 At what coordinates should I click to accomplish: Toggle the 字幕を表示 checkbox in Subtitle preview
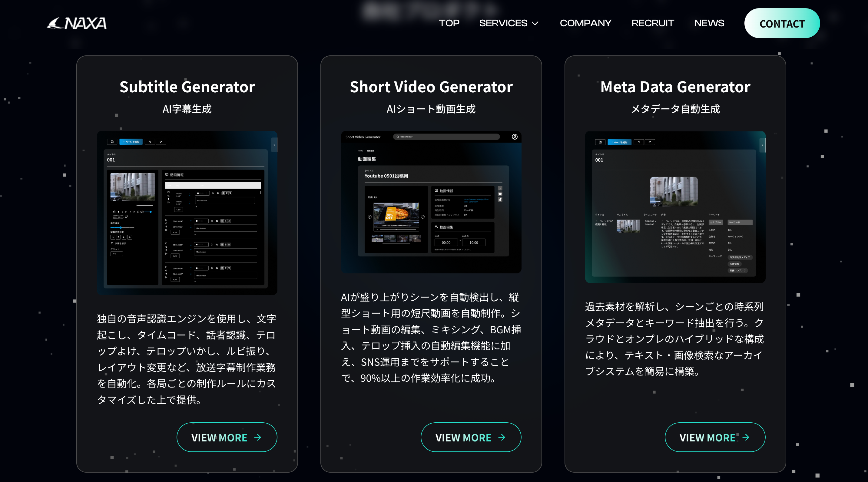coord(112,243)
